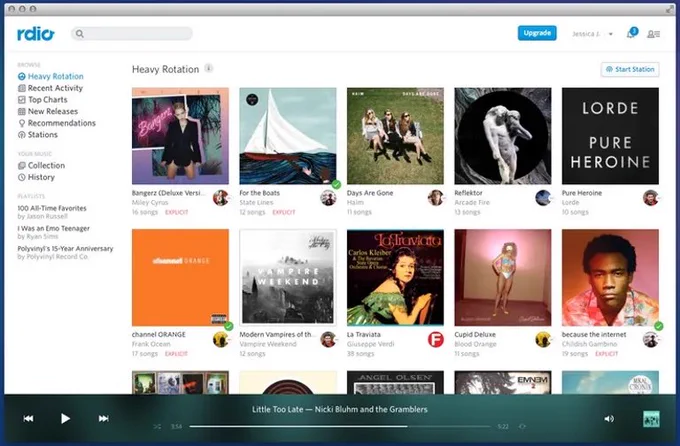
Task: Click Little Too Late song title
Action: 278,410
